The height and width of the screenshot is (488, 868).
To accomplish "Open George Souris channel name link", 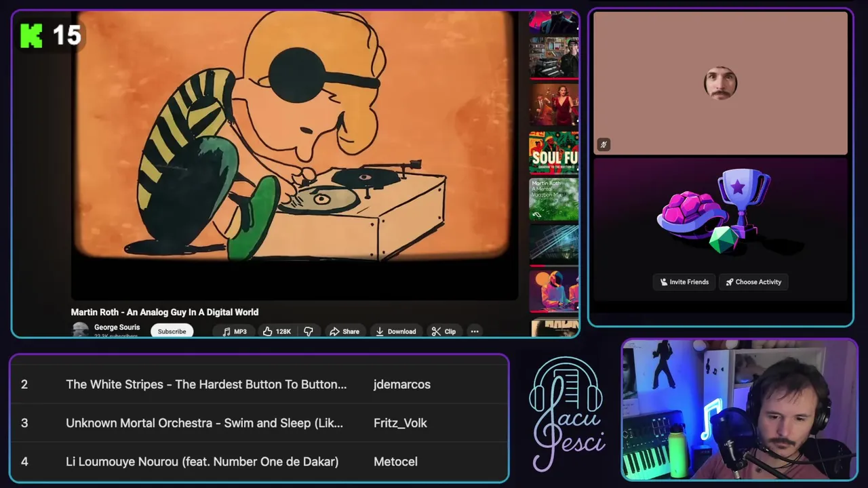I will coord(117,327).
